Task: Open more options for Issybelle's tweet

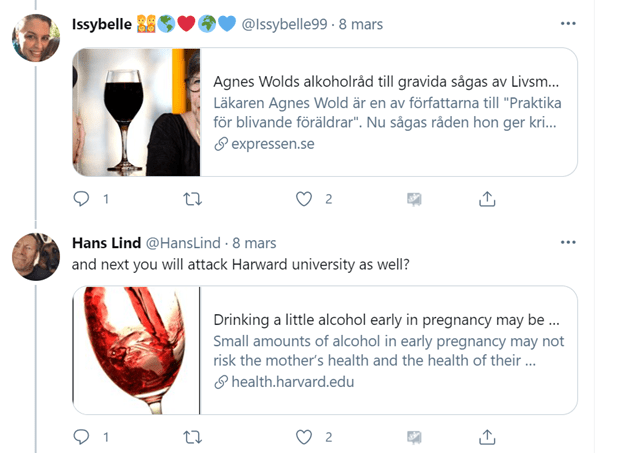Action: point(568,23)
